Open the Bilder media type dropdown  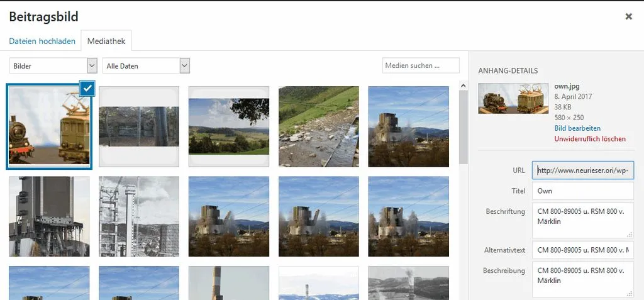click(x=53, y=66)
